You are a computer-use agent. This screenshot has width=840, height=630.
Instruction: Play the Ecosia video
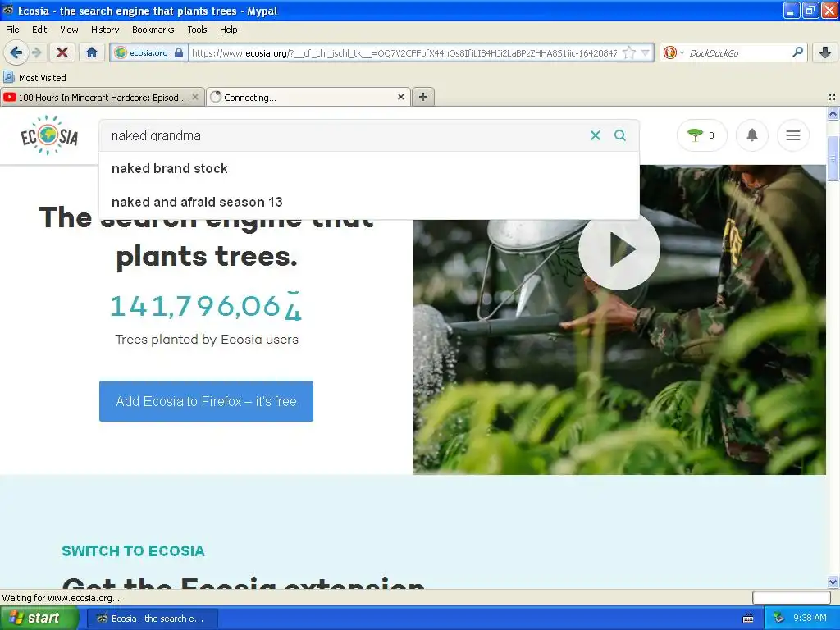coord(619,249)
